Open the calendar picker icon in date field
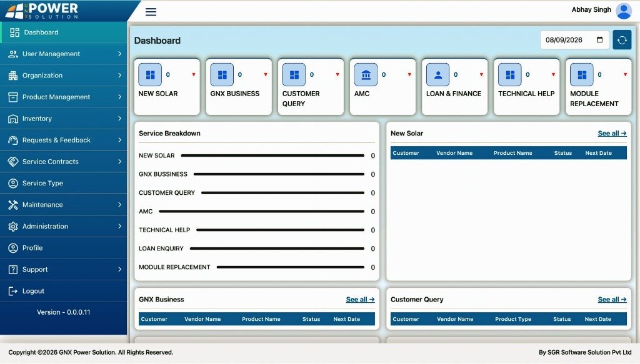 tap(599, 39)
